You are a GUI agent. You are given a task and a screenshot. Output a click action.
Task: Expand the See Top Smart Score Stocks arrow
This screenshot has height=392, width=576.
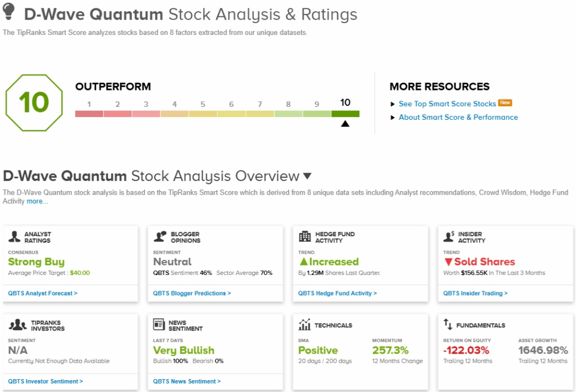pyautogui.click(x=393, y=104)
